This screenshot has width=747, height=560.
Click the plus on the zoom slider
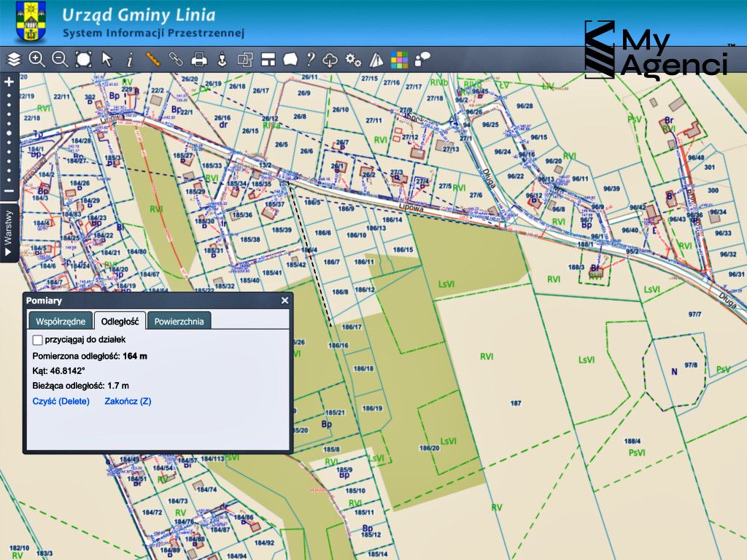(9, 82)
